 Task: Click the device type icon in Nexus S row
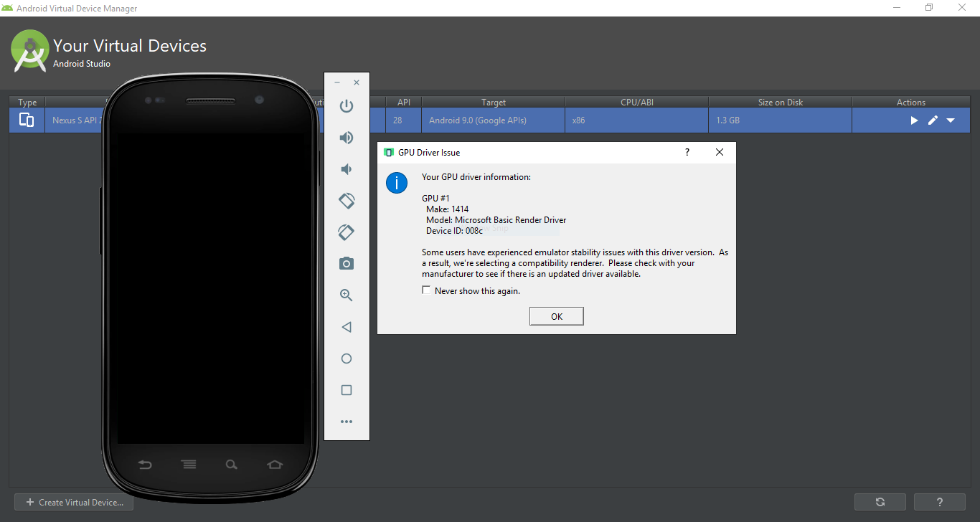[27, 120]
